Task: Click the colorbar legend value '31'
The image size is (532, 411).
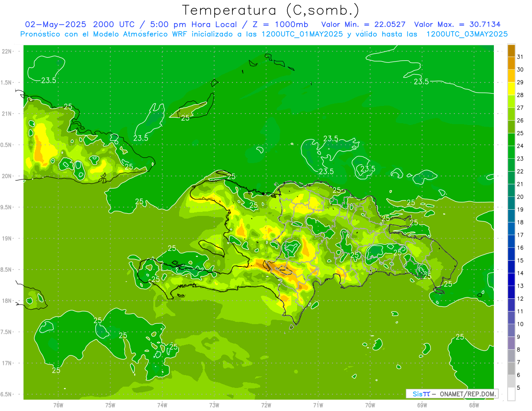Action: pos(520,57)
